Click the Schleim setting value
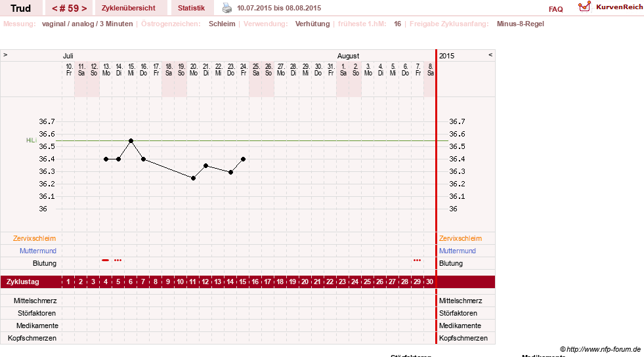Screen dimensions: 644x357 pyautogui.click(x=222, y=24)
